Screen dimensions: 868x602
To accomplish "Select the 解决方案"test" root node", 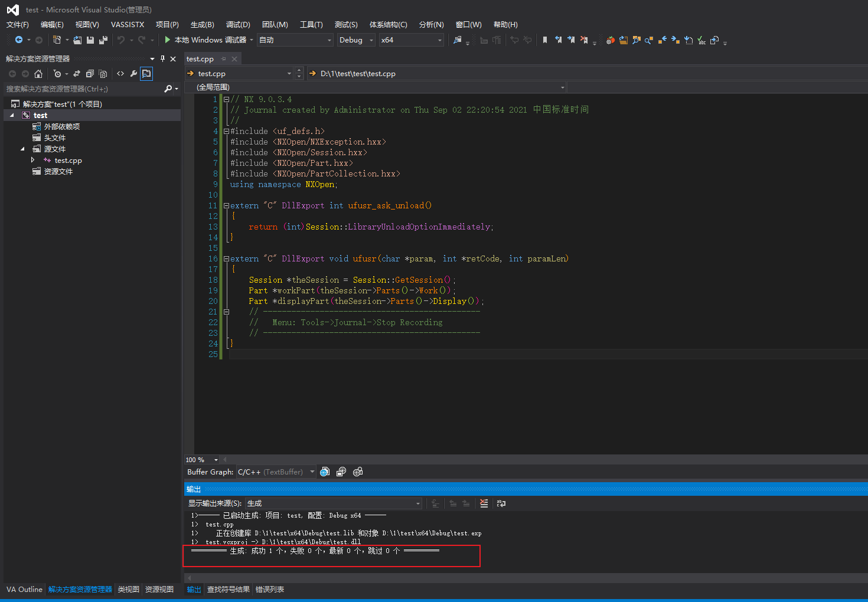I will coord(62,104).
